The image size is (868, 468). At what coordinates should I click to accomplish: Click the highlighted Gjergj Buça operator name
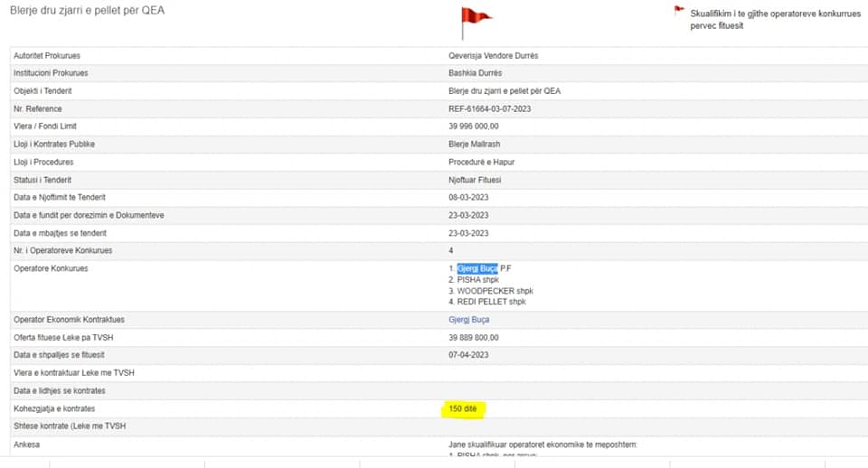coord(477,268)
